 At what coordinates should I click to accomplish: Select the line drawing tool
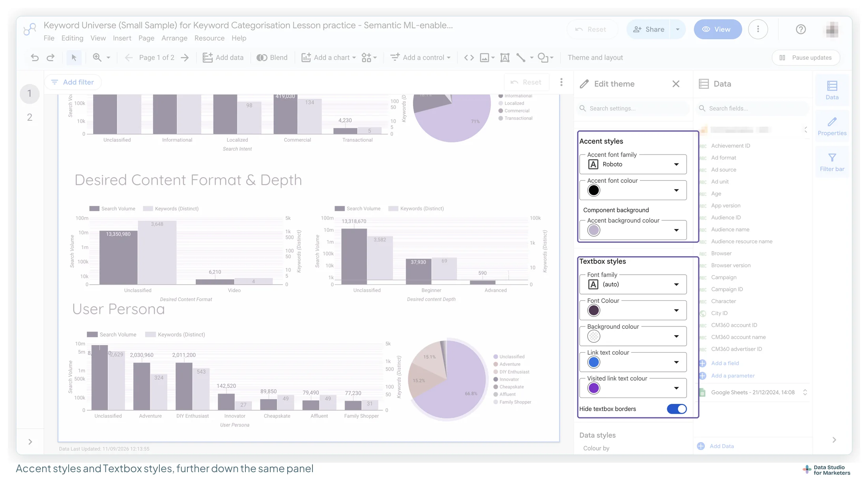[521, 58]
